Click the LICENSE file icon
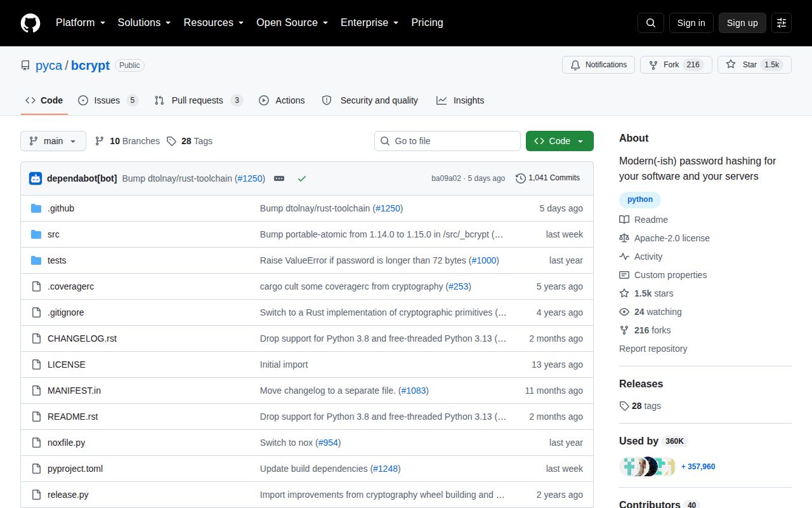The height and width of the screenshot is (508, 812). (x=36, y=364)
